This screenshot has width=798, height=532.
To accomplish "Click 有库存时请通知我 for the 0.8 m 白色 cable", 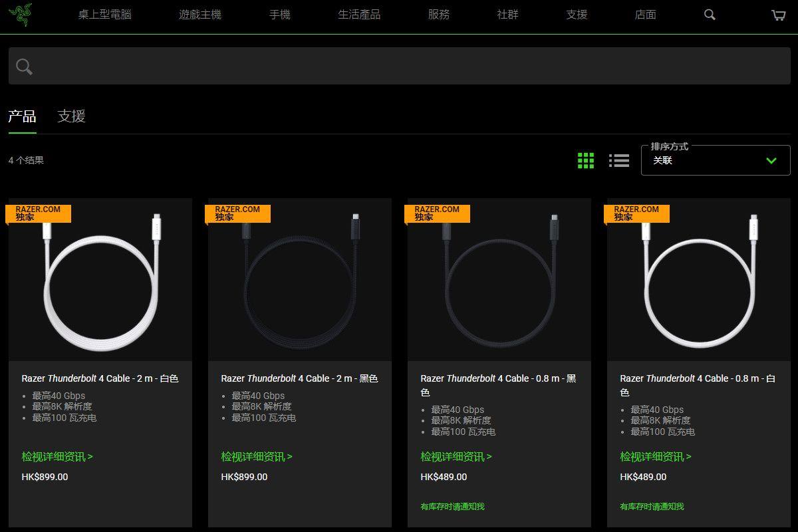I will click(x=652, y=507).
